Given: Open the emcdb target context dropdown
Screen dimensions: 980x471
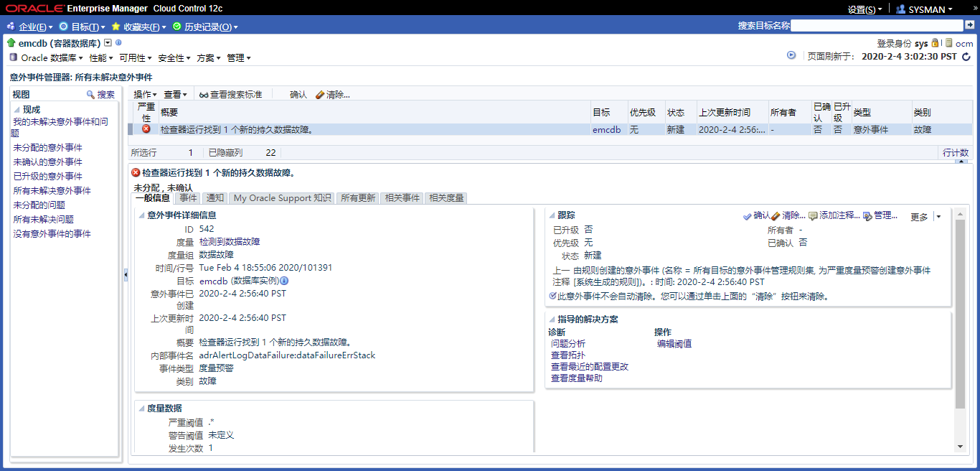Looking at the screenshot, I should [x=108, y=43].
